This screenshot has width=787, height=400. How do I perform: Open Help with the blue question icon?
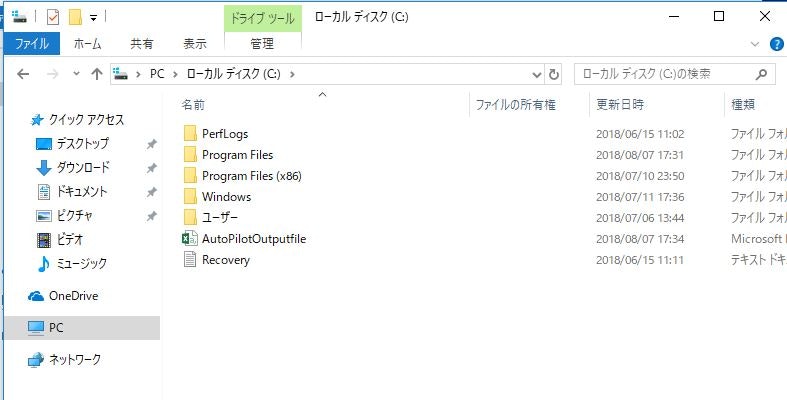coord(776,44)
